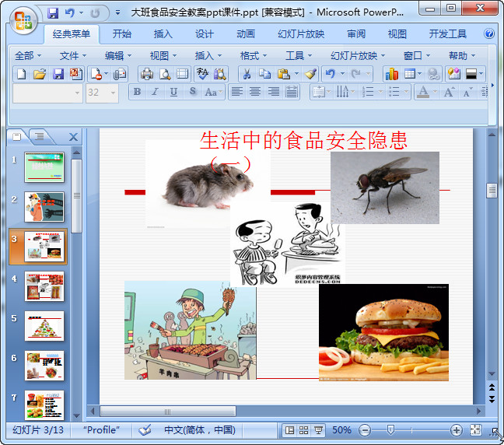
Task: Undo with the quick access toolbar arrow
Action: pyautogui.click(x=68, y=13)
